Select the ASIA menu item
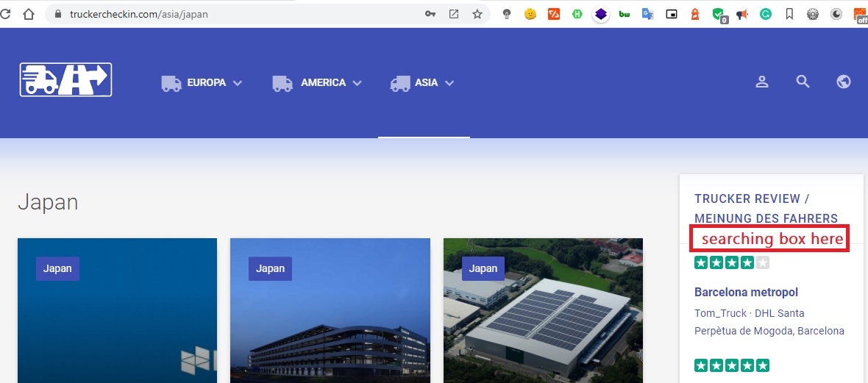Viewport: 868px width, 383px height. coord(426,82)
